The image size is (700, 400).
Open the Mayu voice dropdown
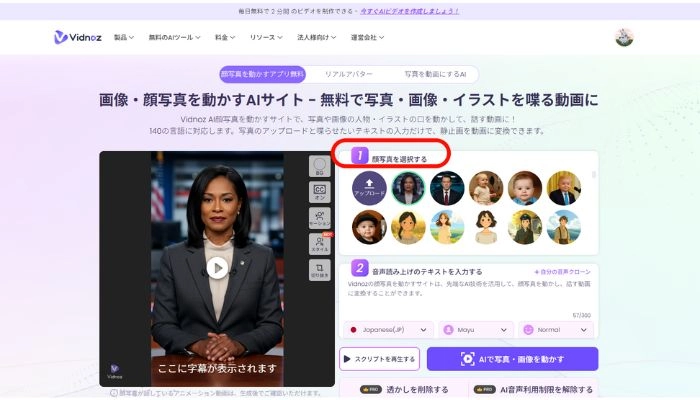[x=476, y=330]
